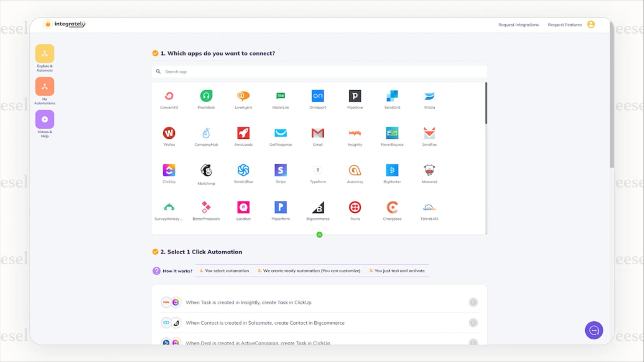Select MailerLite from the app grid
This screenshot has width=644, height=362.
coord(281,96)
